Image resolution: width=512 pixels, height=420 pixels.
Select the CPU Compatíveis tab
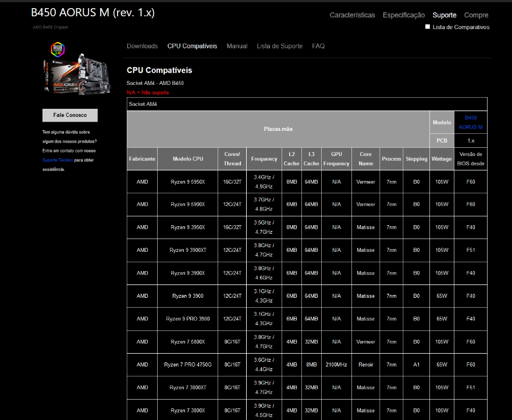point(192,46)
